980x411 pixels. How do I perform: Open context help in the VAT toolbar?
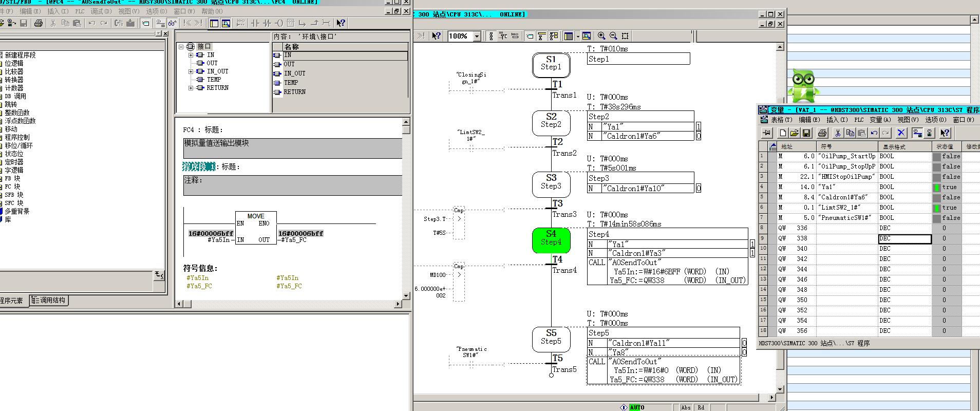945,133
